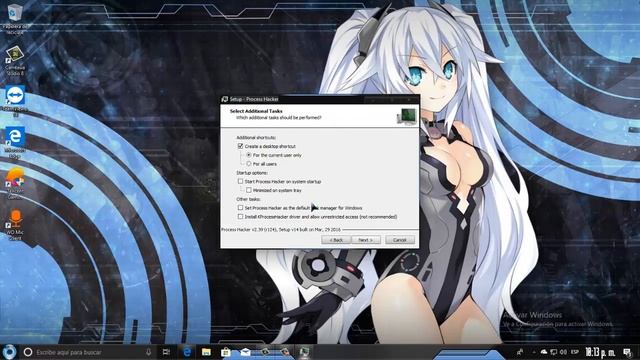
Task: Uncheck Create a desktop shortcut
Action: coord(240,146)
